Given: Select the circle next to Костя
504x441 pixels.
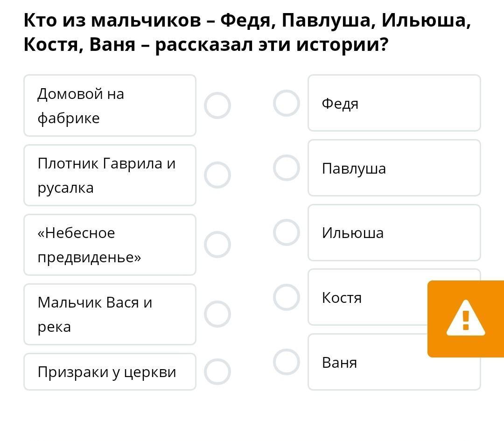Looking at the screenshot, I should point(286,297).
